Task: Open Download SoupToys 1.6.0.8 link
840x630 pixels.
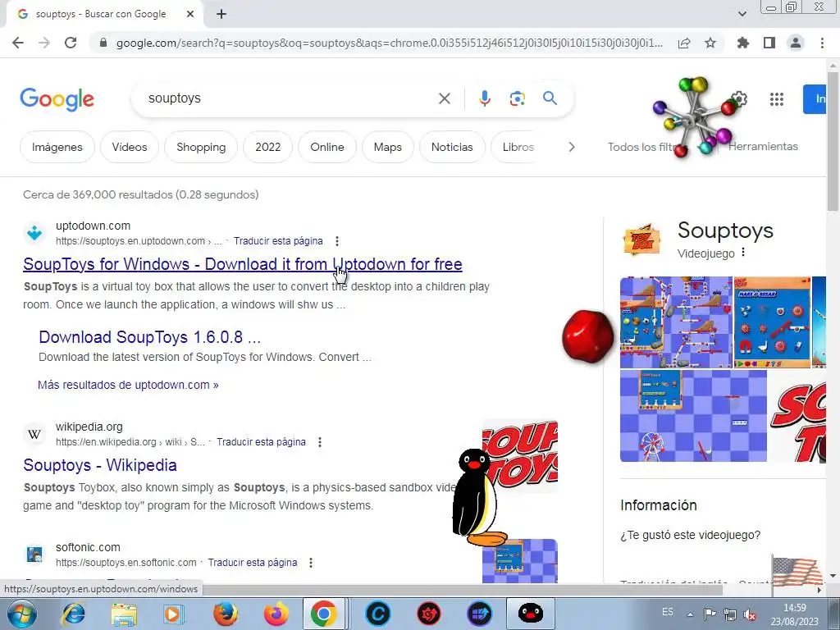Action: coord(150,337)
